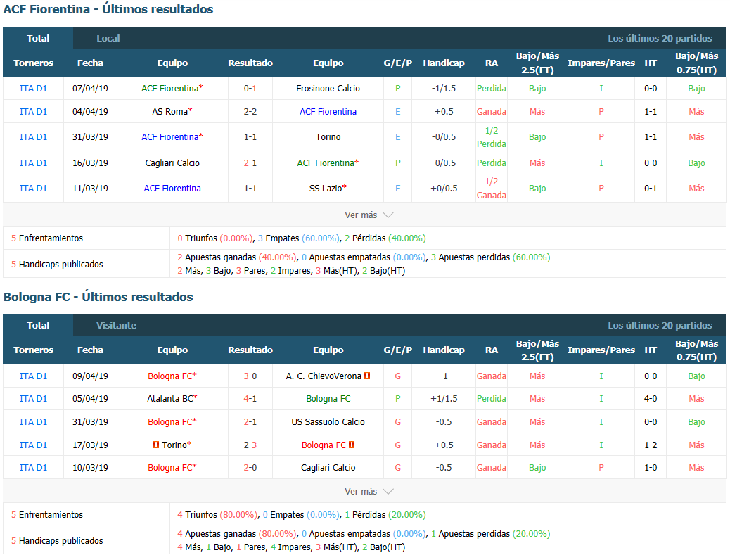
Task: Click Cagliari Calcio in the 10/03/19 row
Action: pos(328,467)
